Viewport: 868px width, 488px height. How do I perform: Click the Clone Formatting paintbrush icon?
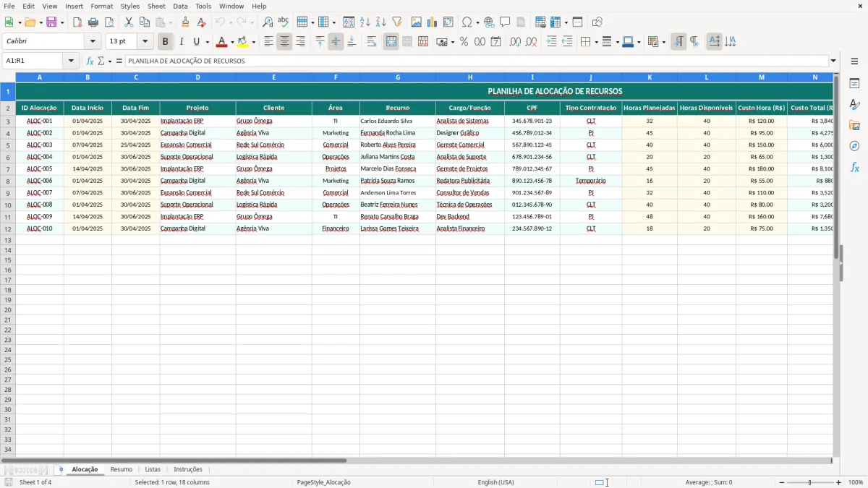[186, 22]
